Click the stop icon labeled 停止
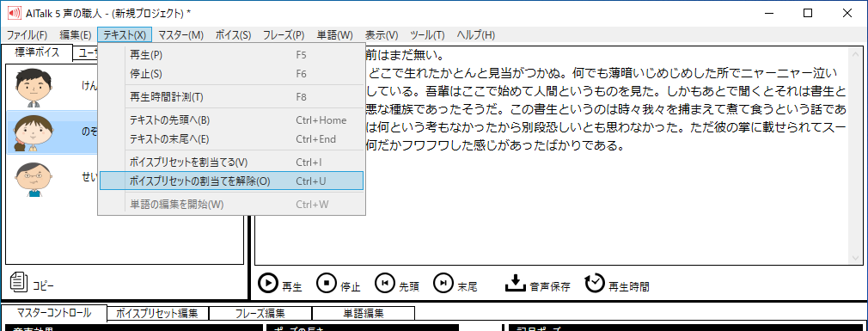Viewport: 868px width, 331px height. [327, 284]
